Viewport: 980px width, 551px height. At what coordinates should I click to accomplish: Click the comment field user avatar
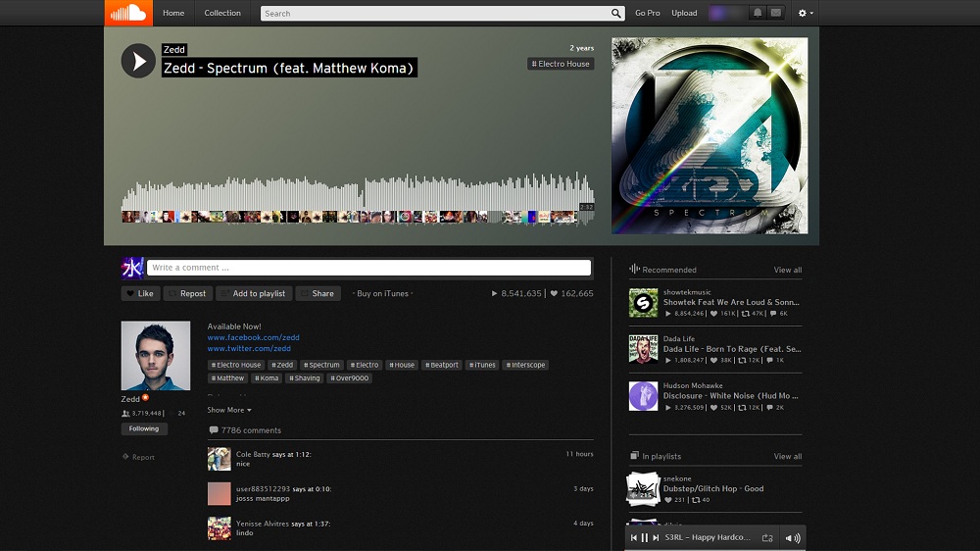132,268
